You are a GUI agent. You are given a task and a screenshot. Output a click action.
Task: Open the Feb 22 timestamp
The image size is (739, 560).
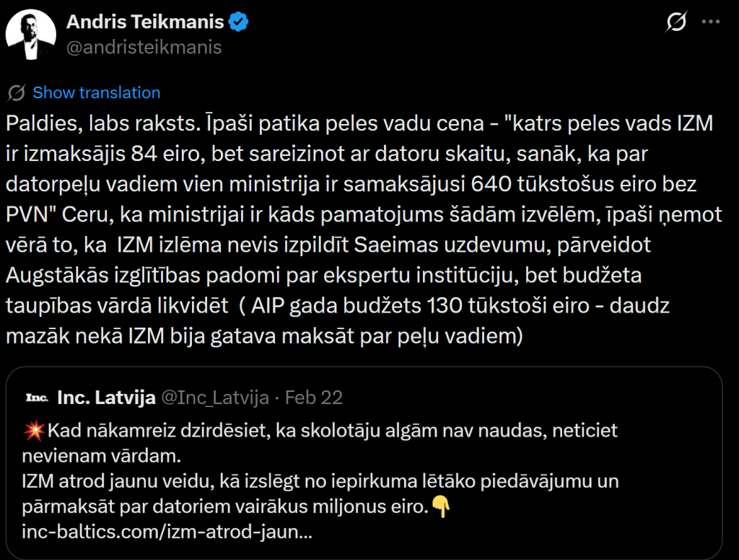[x=314, y=398]
